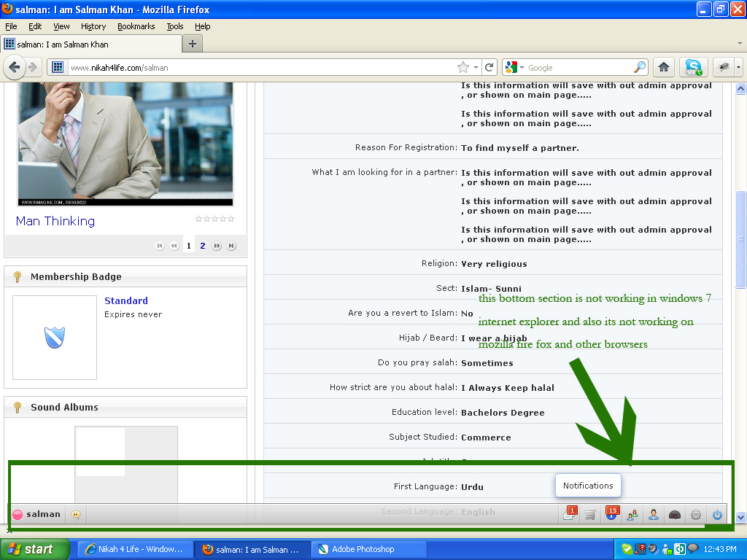
Task: Open the Tools menu
Action: (175, 26)
